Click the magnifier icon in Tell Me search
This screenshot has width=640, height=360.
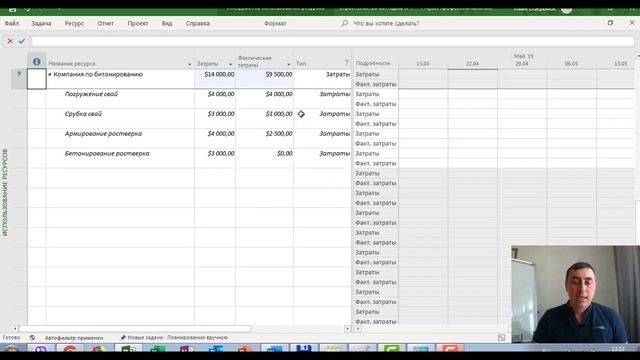[x=345, y=23]
